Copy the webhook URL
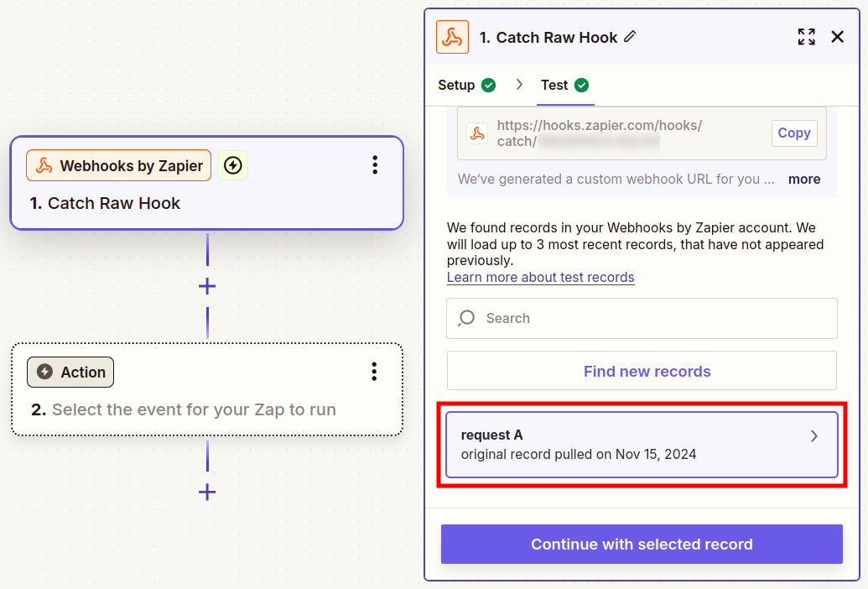The width and height of the screenshot is (868, 589). (793, 133)
